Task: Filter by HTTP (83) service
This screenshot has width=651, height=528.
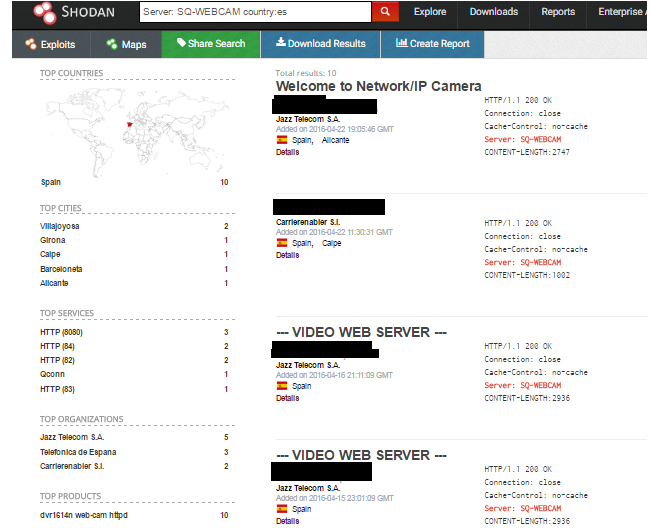Action: point(57,389)
